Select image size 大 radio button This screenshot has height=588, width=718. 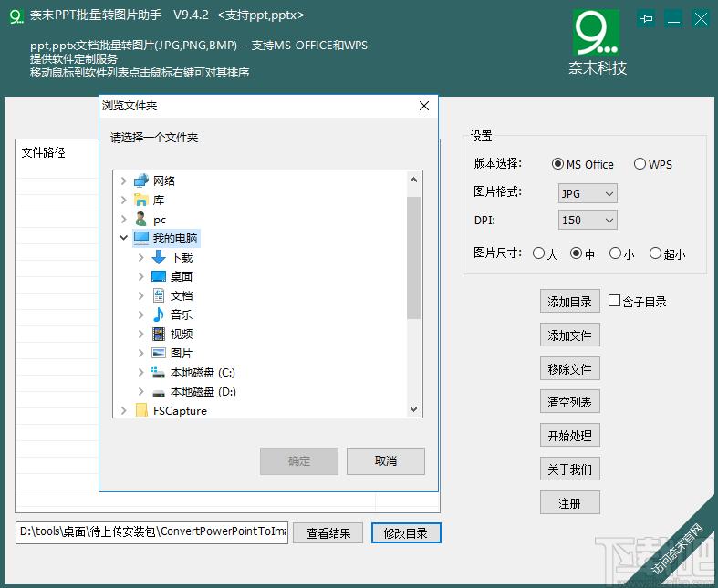pyautogui.click(x=538, y=253)
